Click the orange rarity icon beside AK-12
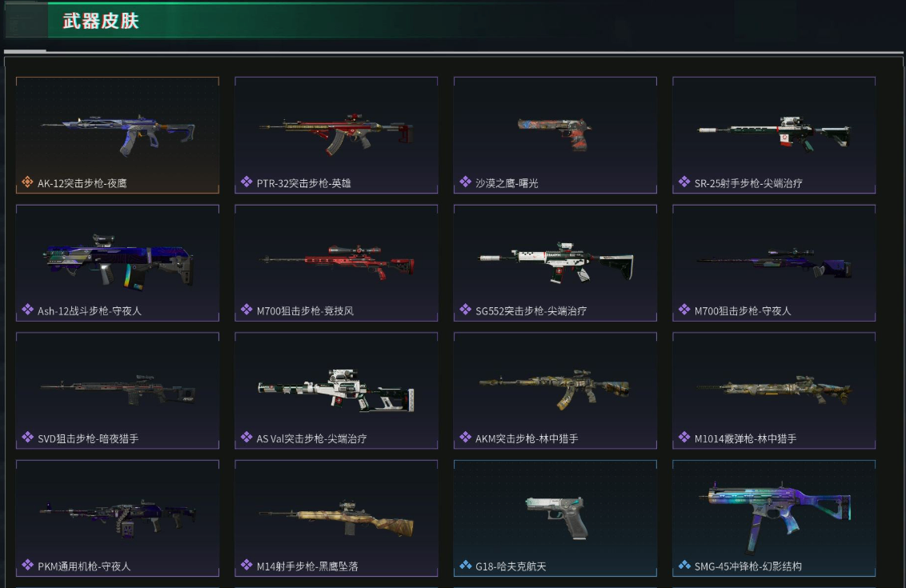Image resolution: width=906 pixels, height=588 pixels. [27, 182]
